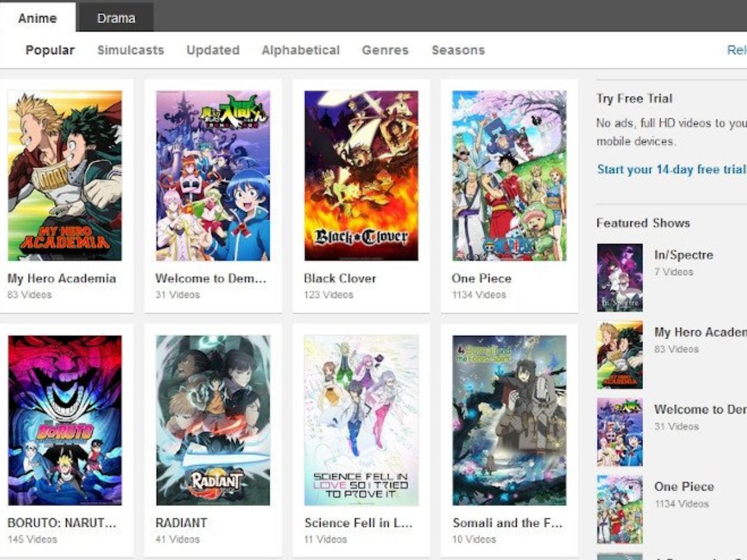Open One Piece featured thumbnail

pyautogui.click(x=620, y=510)
